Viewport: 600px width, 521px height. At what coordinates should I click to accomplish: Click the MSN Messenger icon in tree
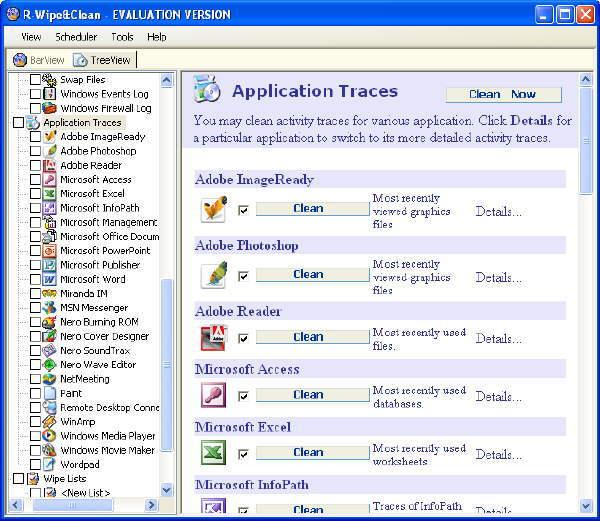[x=50, y=308]
